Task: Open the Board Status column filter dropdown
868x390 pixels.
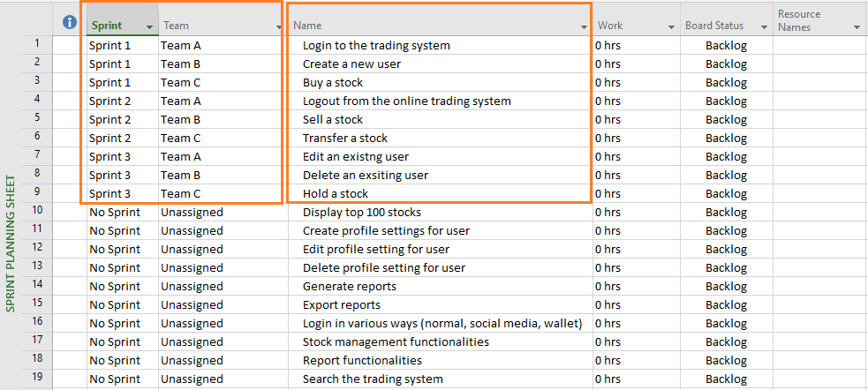Action: click(764, 26)
